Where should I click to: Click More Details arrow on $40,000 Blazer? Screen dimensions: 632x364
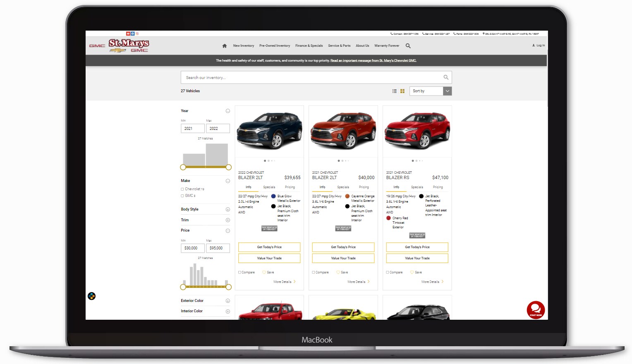click(x=369, y=282)
